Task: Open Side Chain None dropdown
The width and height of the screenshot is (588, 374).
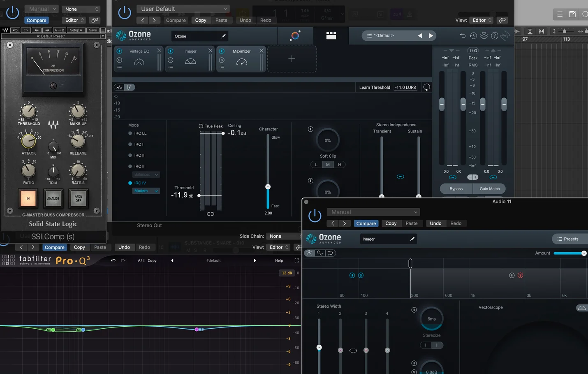Action: point(284,236)
